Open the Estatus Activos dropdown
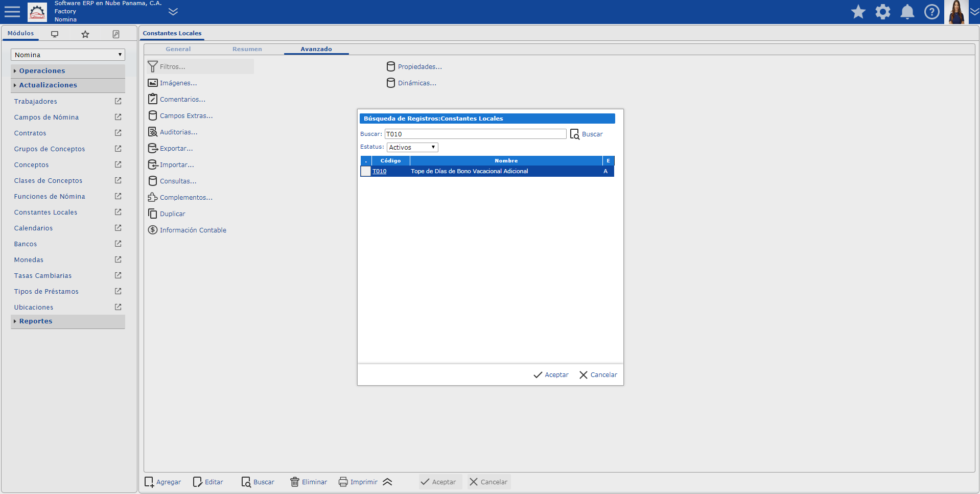The height and width of the screenshot is (494, 980). (412, 147)
